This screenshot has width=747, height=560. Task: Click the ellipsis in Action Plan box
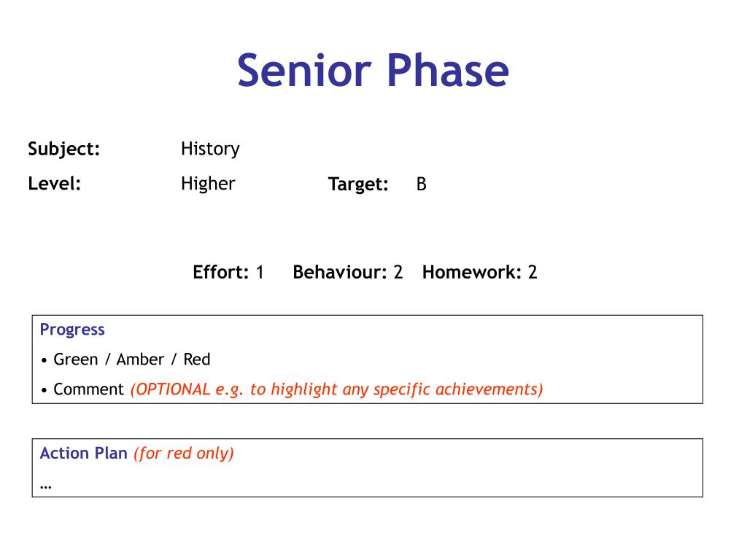[x=46, y=486]
